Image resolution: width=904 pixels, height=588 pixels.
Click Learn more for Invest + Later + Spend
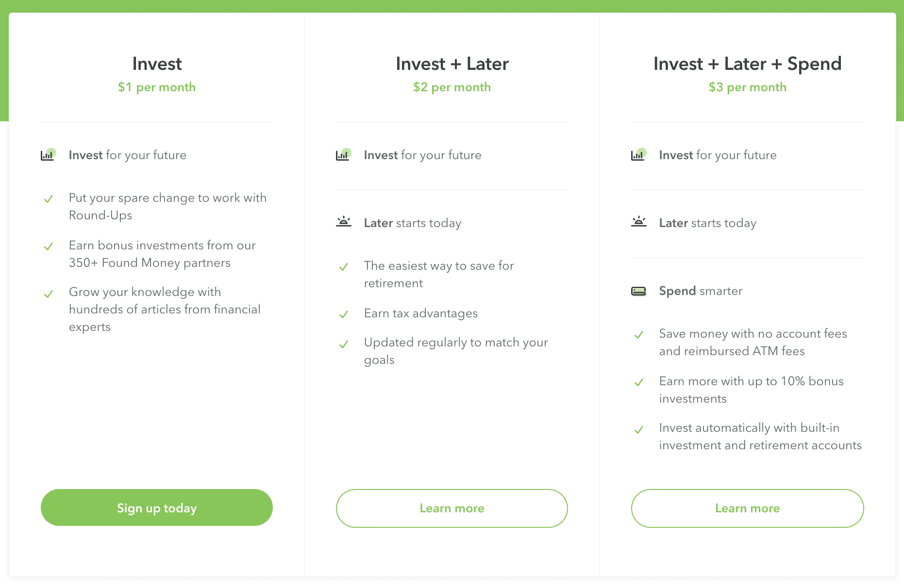[747, 508]
